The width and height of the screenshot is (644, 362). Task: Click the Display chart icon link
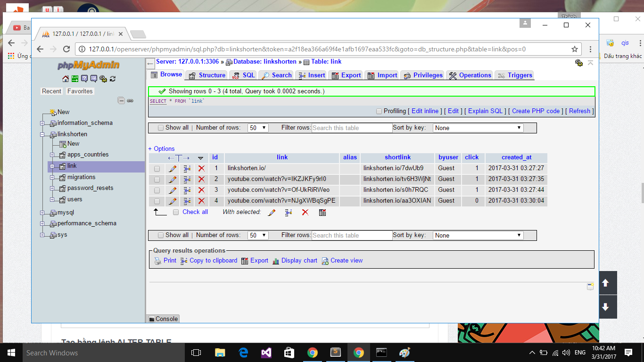tap(276, 261)
